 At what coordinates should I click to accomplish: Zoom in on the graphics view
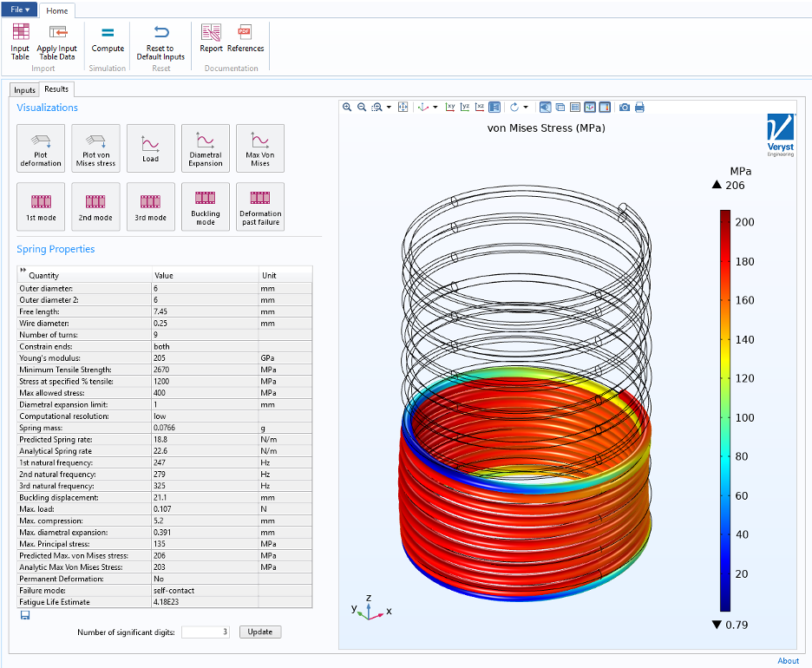pyautogui.click(x=347, y=108)
